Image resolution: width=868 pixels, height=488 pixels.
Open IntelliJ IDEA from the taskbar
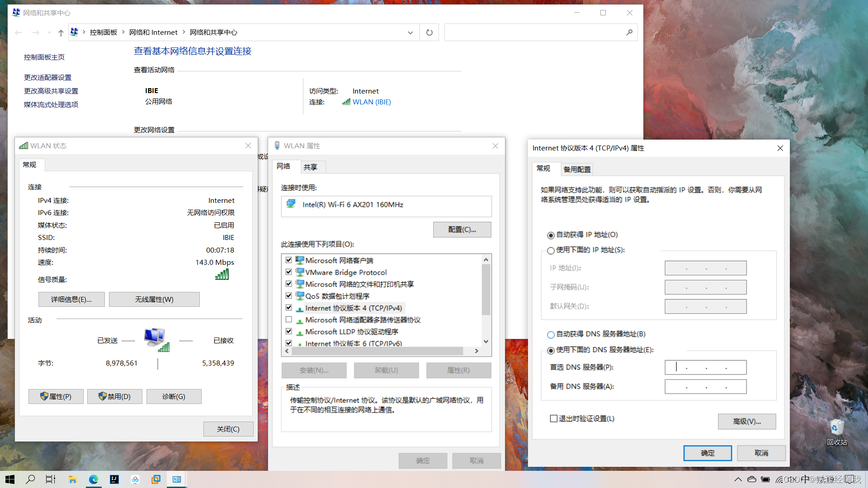click(114, 479)
